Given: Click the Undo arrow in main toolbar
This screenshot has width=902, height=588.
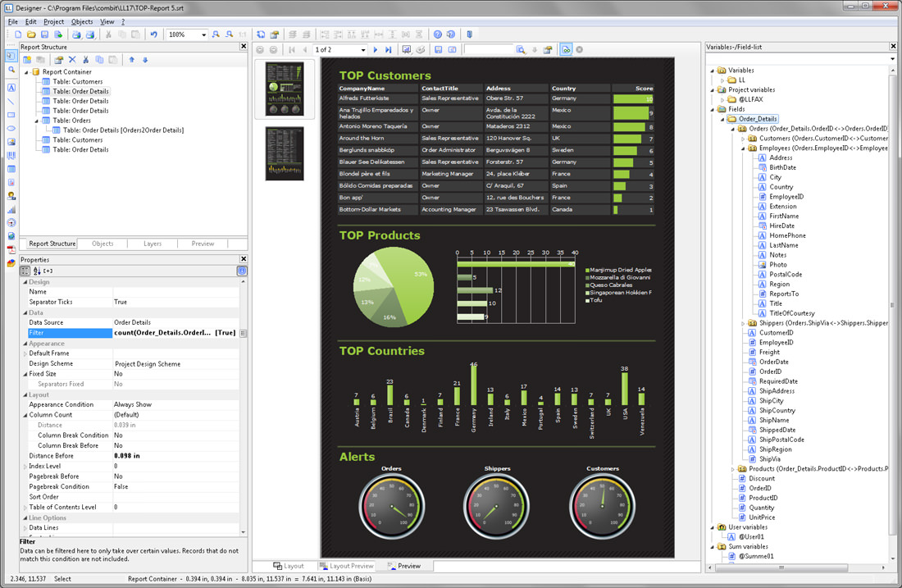Looking at the screenshot, I should [x=153, y=34].
